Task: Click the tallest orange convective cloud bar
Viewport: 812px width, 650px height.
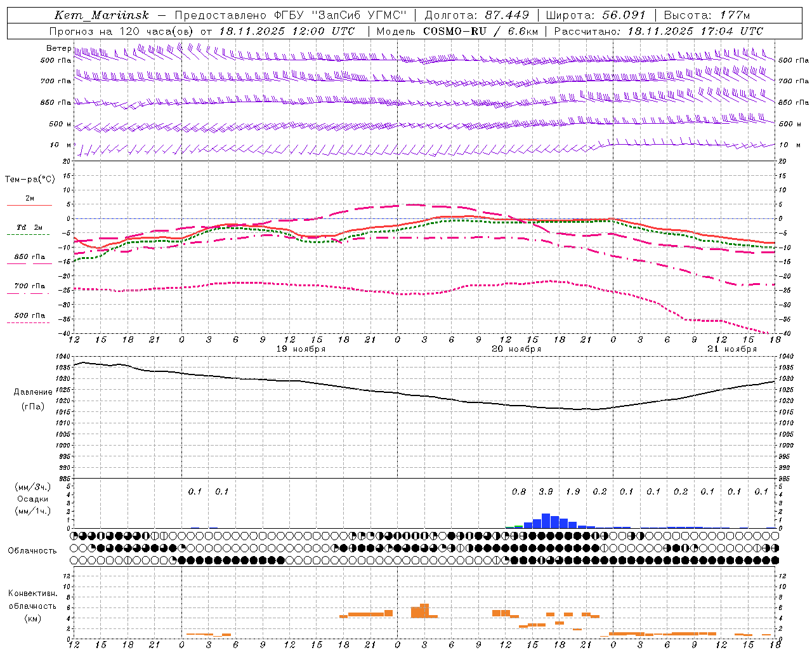Action: point(424,611)
